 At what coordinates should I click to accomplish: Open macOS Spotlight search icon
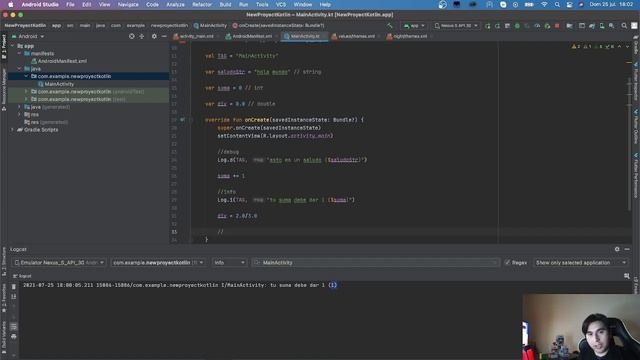[557, 4]
